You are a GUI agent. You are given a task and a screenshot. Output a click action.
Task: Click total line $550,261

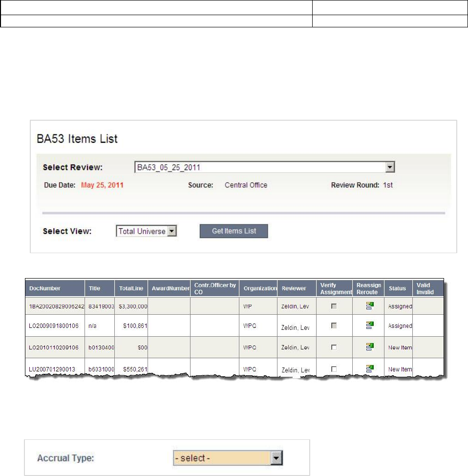135,369
